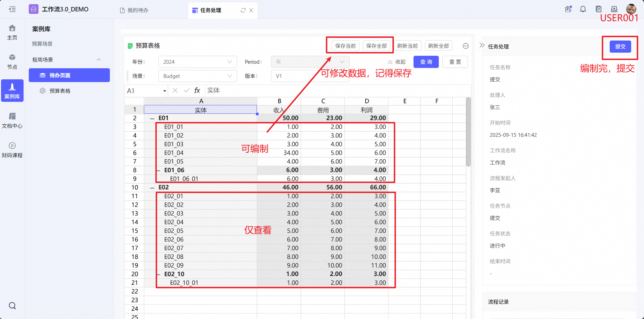Click the sidebar collapse menu icon
Screen dimensions: 644x319
point(12,9)
